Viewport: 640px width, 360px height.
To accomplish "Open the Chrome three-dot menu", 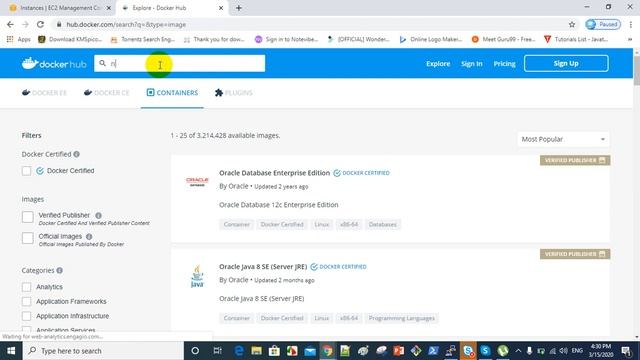I will click(631, 24).
